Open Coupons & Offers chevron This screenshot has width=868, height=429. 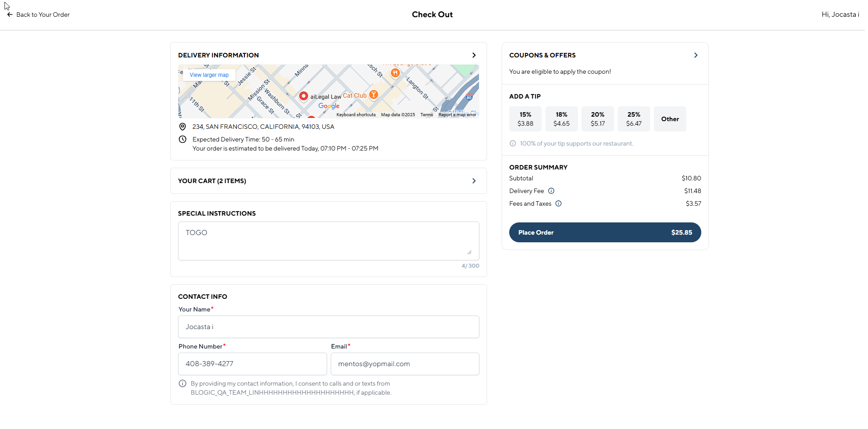point(696,55)
